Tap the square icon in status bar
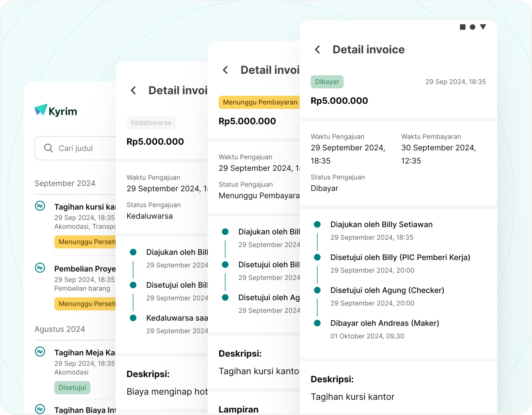The height and width of the screenshot is (415, 532). [462, 27]
